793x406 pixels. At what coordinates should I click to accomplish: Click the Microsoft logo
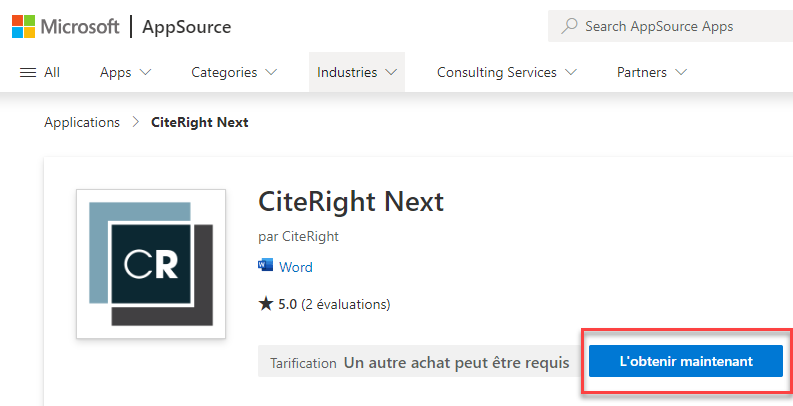coord(65,26)
